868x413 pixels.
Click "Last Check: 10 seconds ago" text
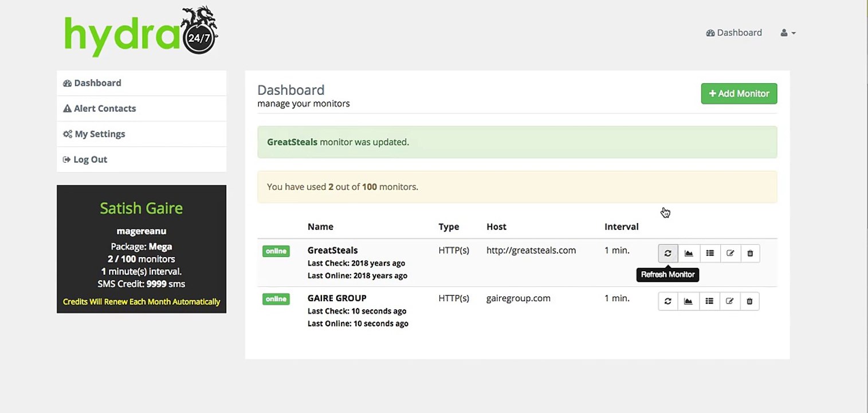pyautogui.click(x=357, y=311)
